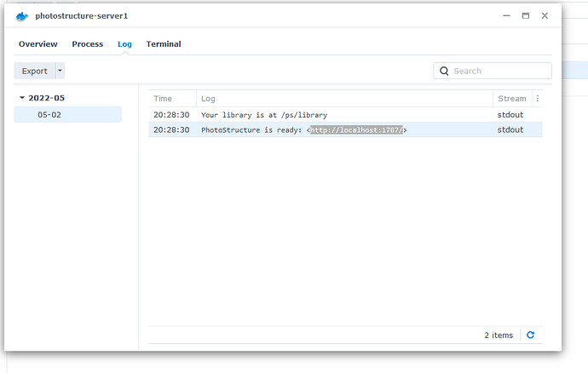Open the Terminal tab

[x=164, y=44]
